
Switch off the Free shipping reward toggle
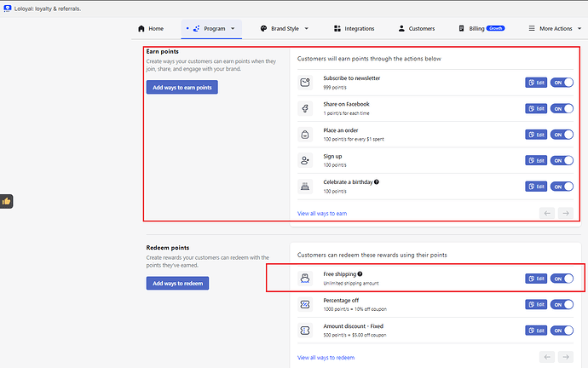562,279
